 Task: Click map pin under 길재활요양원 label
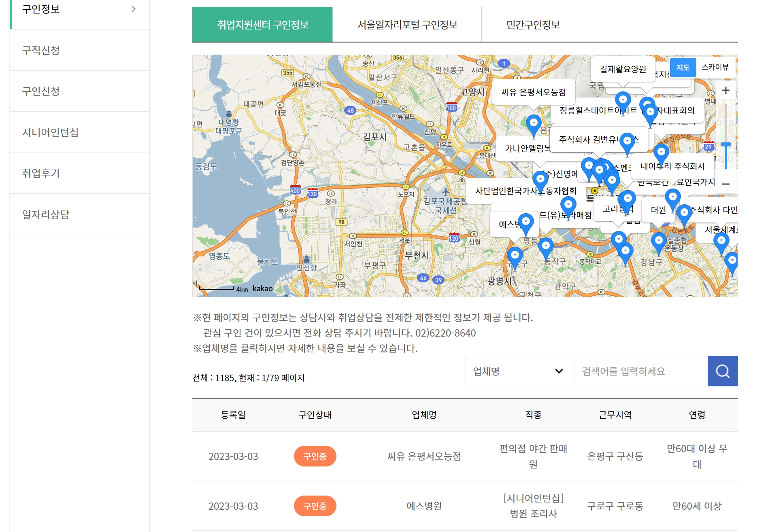tap(623, 103)
